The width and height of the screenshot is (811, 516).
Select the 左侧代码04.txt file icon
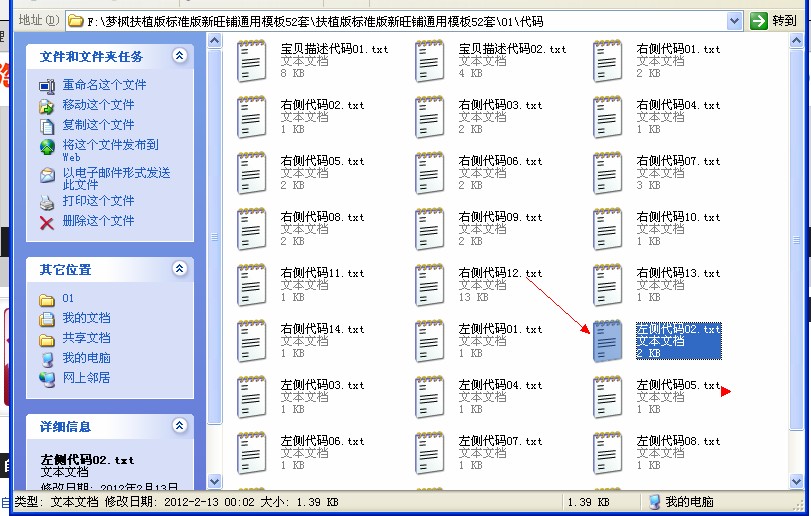pyautogui.click(x=430, y=397)
